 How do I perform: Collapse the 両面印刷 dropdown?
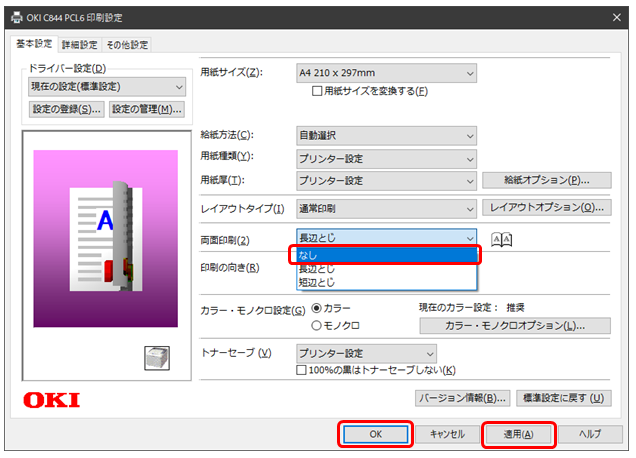coord(386,238)
